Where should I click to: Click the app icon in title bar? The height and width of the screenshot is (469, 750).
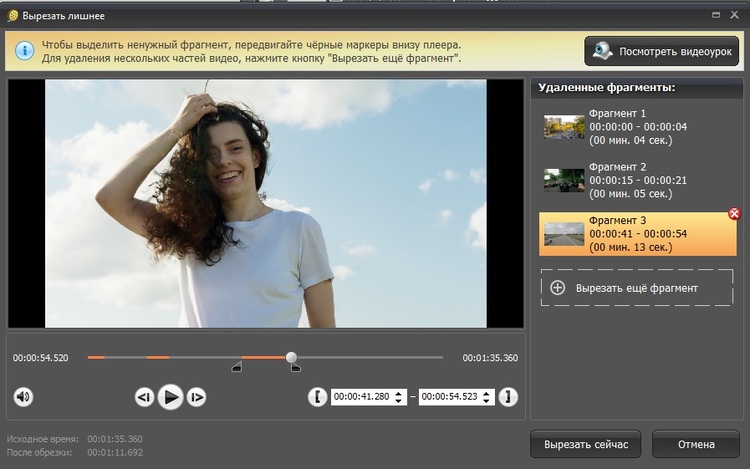coord(13,16)
